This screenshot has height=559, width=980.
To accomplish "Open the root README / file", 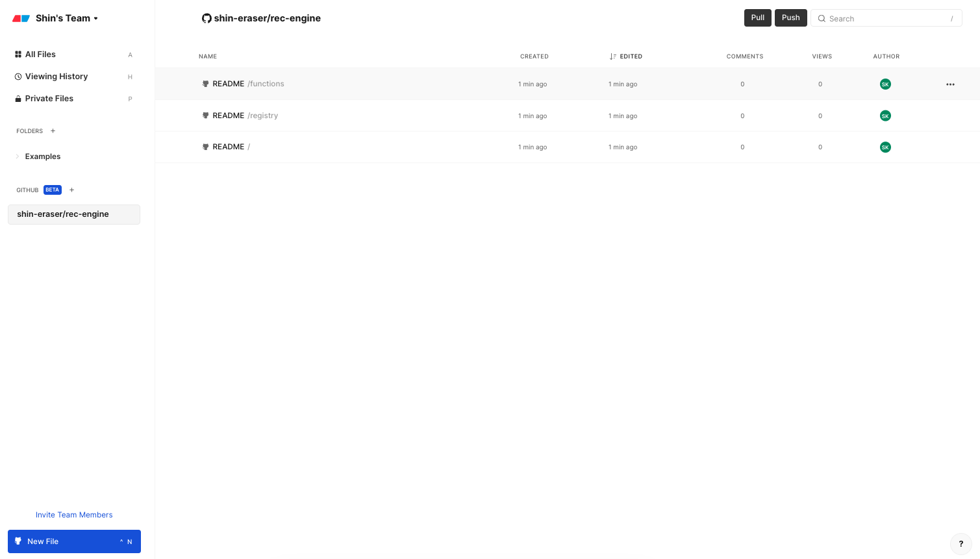I will [231, 147].
